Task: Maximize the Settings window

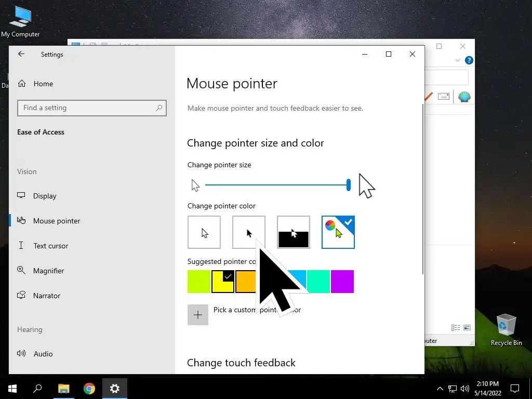Action: (x=389, y=54)
